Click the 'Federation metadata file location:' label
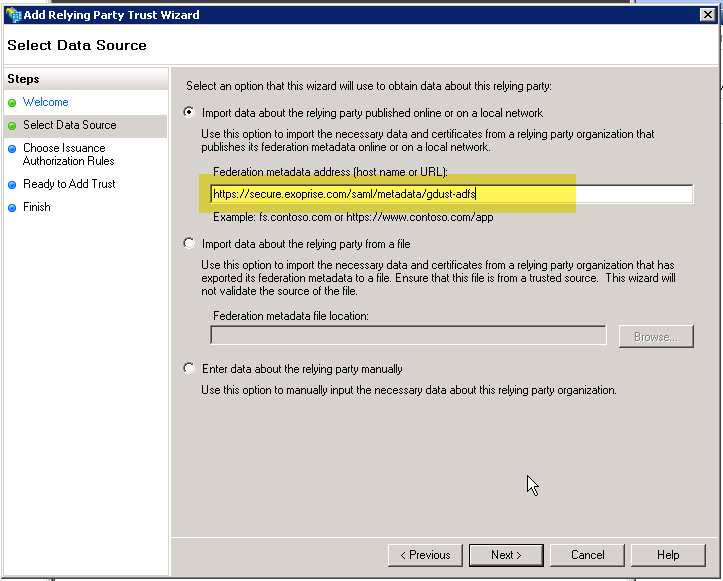The image size is (723, 581). coord(291,316)
